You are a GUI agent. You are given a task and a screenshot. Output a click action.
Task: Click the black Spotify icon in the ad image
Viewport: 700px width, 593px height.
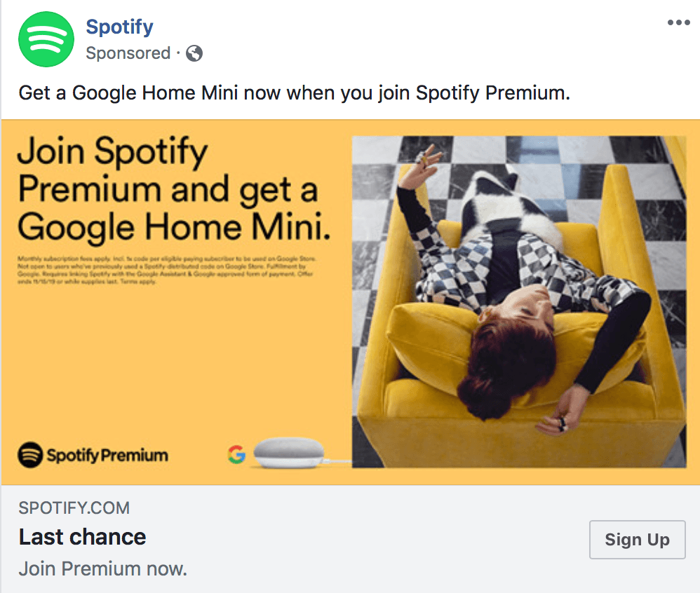(x=31, y=455)
